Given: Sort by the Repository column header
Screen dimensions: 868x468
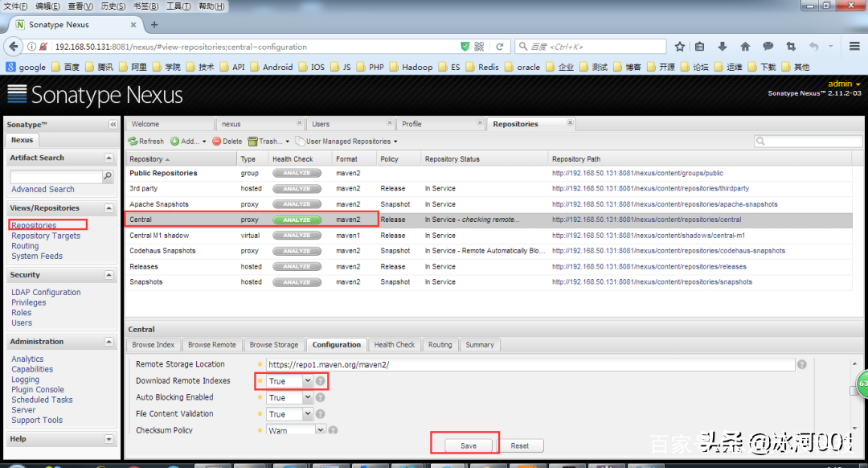Looking at the screenshot, I should click(181, 159).
